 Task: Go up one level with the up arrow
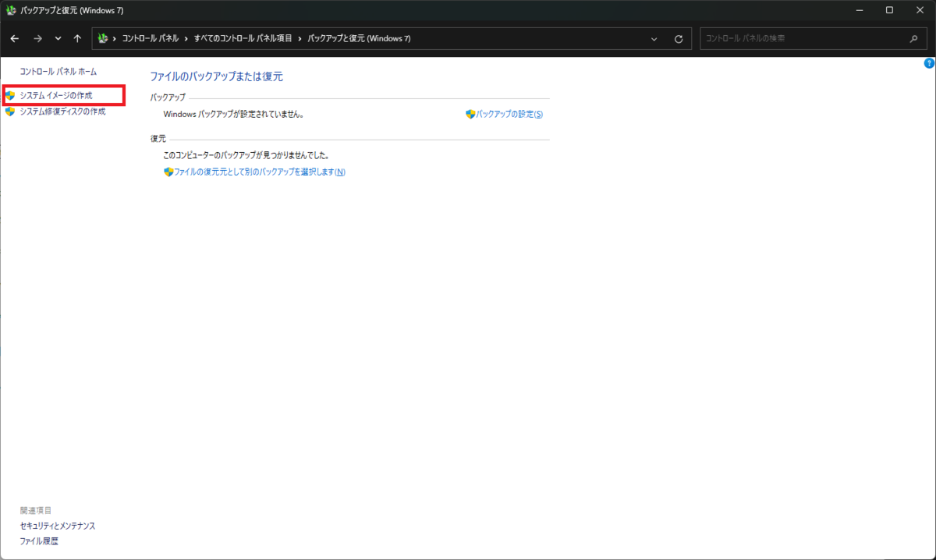coord(77,38)
